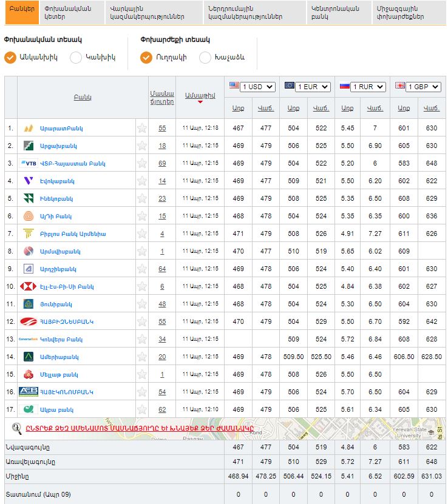Sort by USD Առք column header
Screen dimensions: 448x504
(x=238, y=109)
